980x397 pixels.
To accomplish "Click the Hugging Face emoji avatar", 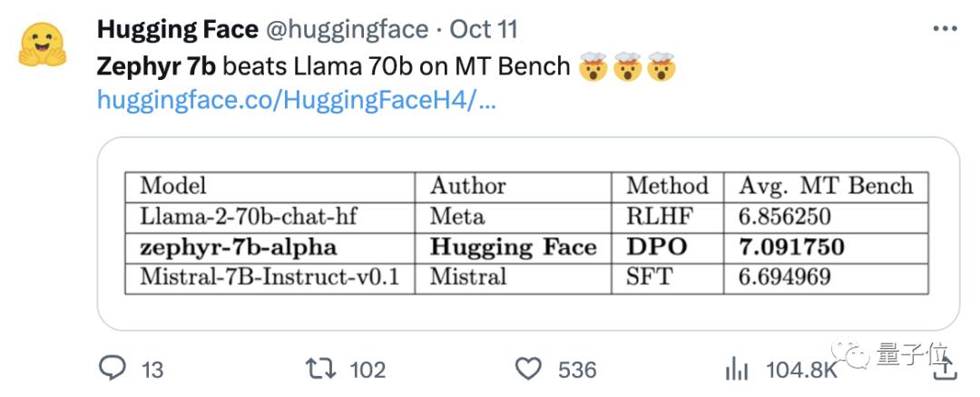I will click(x=43, y=45).
